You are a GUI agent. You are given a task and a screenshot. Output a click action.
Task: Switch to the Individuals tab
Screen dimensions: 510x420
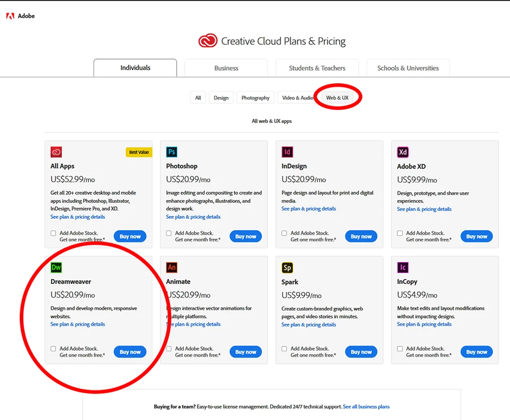coord(135,67)
